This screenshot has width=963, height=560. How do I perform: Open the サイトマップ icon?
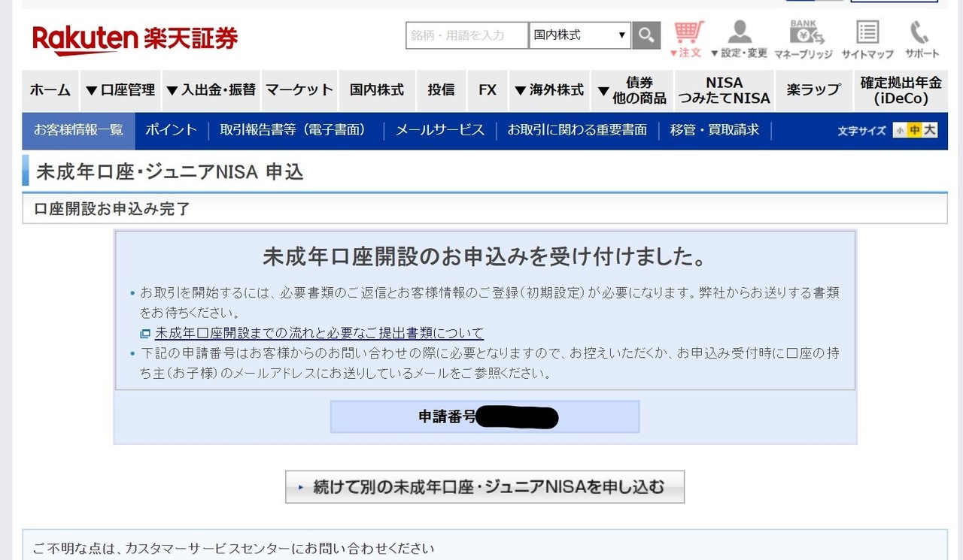tap(867, 40)
